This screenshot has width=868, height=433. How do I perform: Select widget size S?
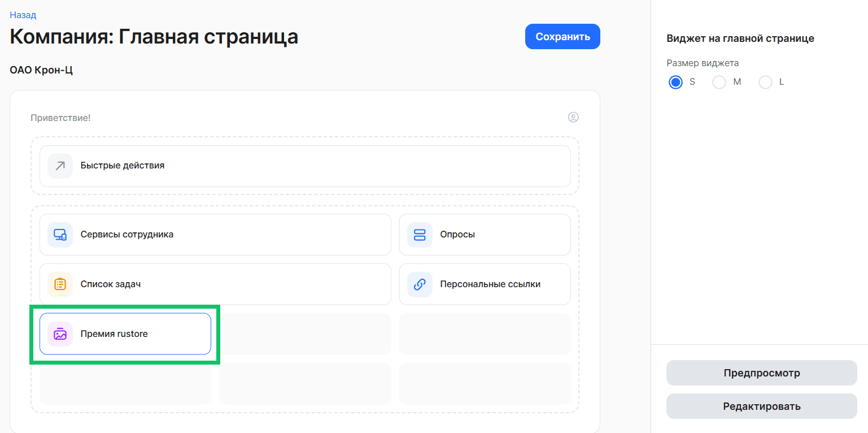675,82
